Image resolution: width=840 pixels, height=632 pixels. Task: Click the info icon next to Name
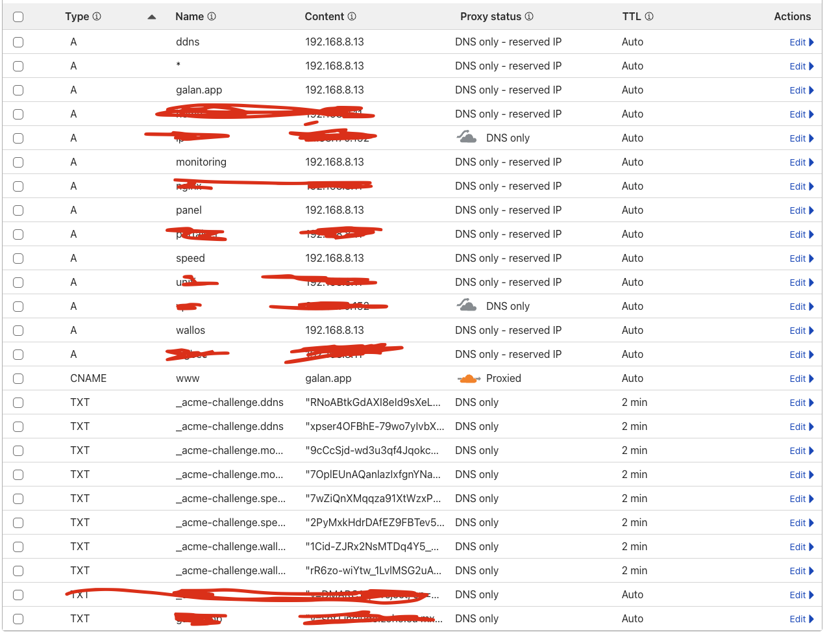tap(212, 16)
